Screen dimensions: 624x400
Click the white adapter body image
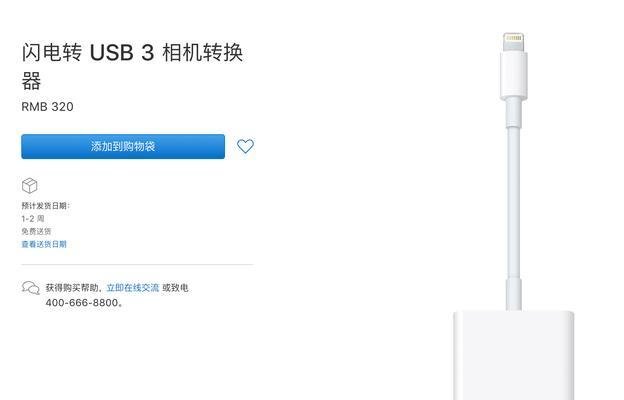513,355
